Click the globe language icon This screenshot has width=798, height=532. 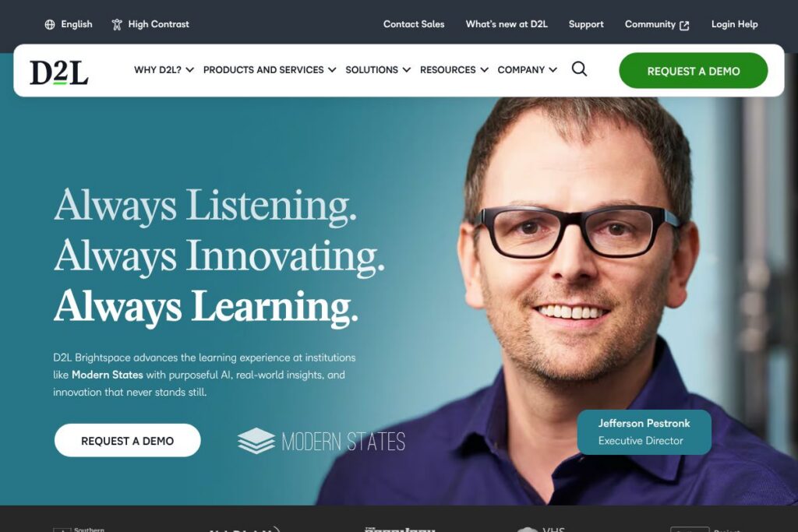pos(50,24)
